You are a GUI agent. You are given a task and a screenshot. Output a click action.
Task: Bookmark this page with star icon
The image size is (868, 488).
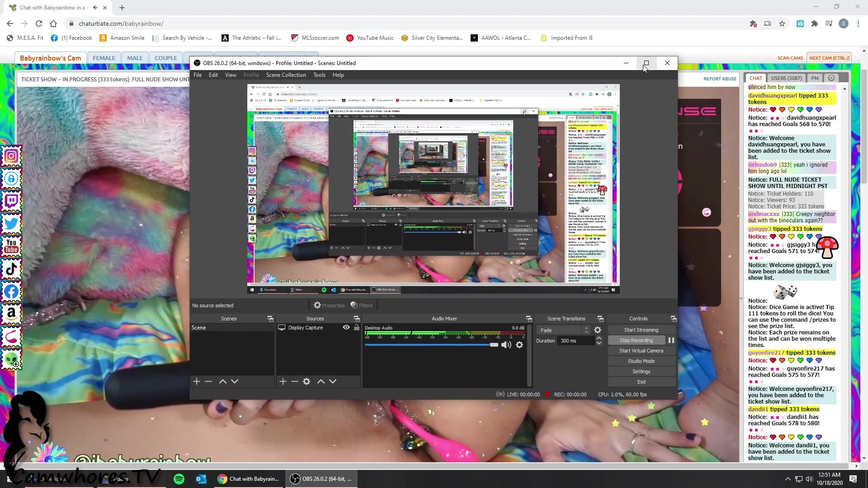[782, 23]
